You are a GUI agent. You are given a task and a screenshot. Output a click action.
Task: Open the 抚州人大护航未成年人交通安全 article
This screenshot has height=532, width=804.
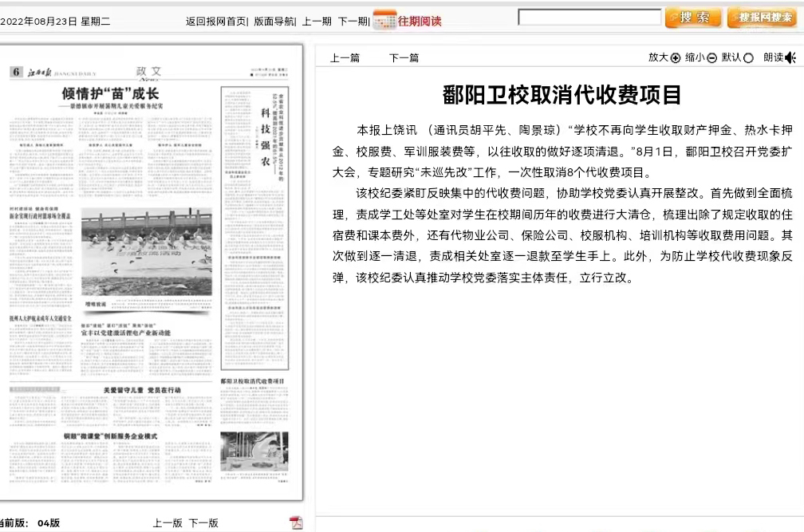point(41,318)
